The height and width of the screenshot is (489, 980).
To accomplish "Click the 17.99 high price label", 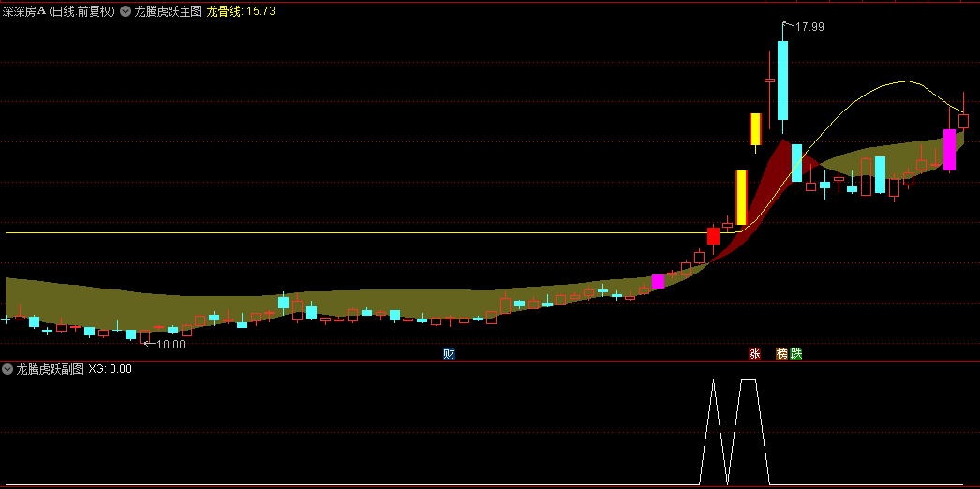I will (810, 27).
